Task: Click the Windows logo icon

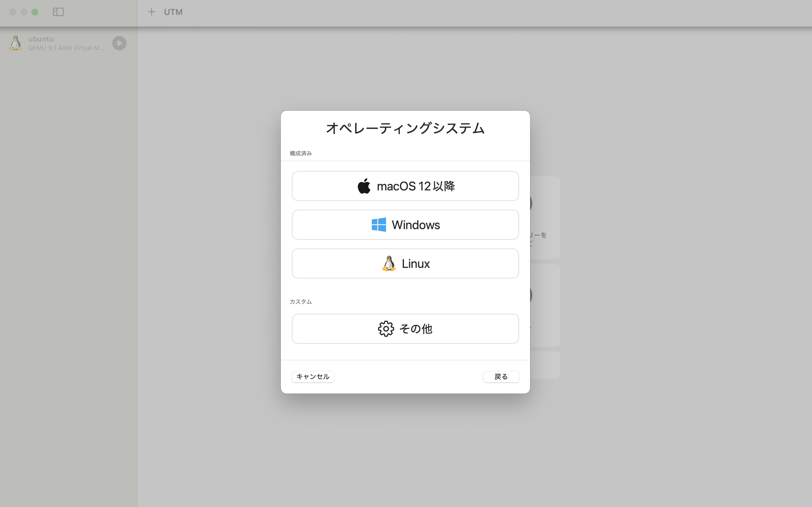Action: click(379, 224)
